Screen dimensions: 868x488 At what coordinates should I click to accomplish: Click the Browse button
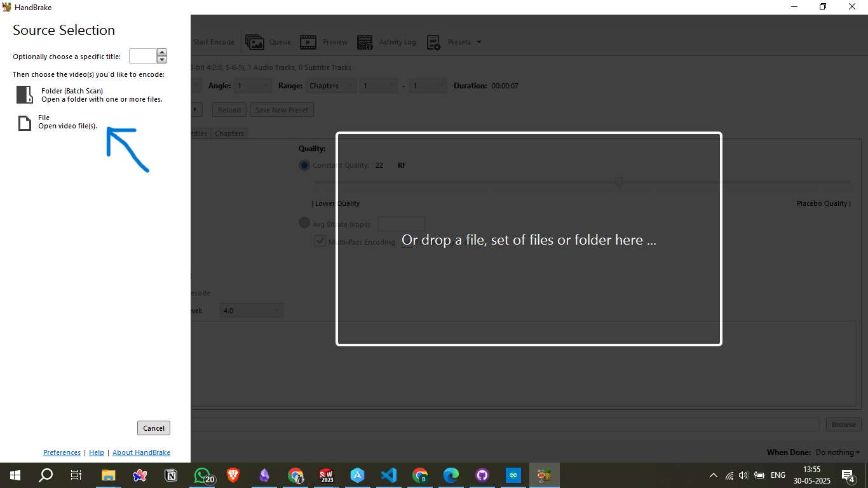(x=844, y=424)
